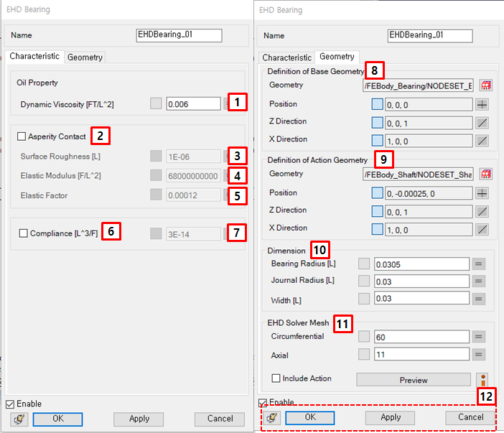504x433 pixels.
Task: Click scope icon in right dialog bottom
Action: click(271, 418)
